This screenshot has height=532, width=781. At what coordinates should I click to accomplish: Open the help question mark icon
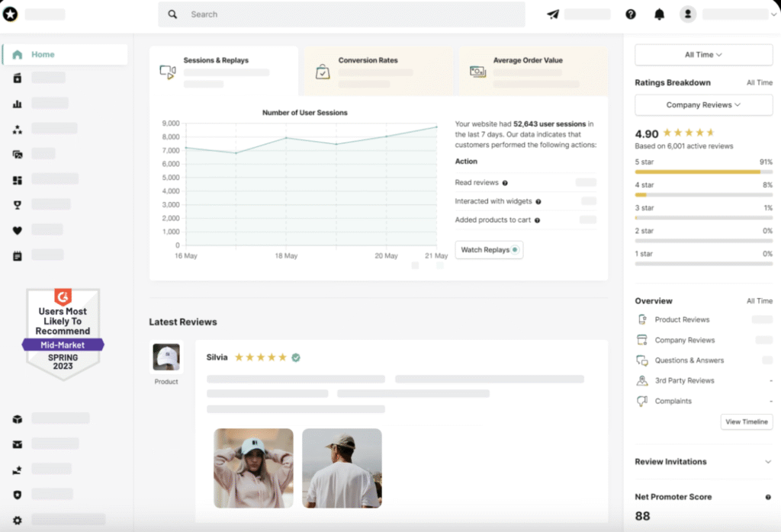pos(631,14)
